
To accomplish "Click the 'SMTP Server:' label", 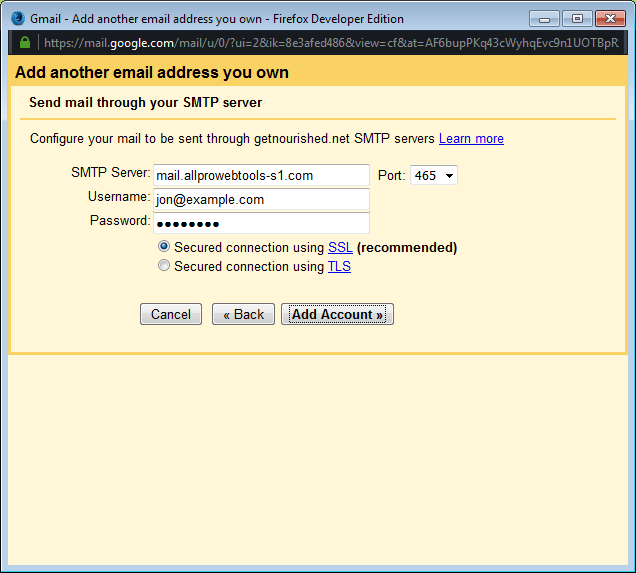I will click(111, 173).
